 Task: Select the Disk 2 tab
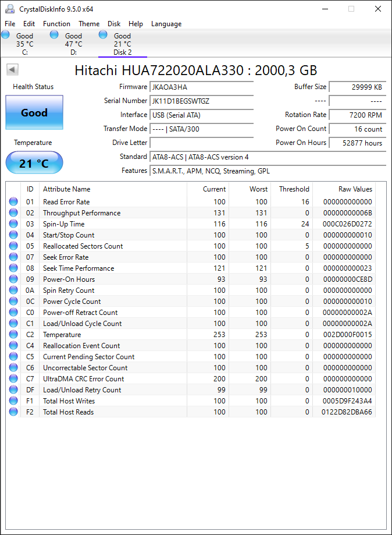122,44
